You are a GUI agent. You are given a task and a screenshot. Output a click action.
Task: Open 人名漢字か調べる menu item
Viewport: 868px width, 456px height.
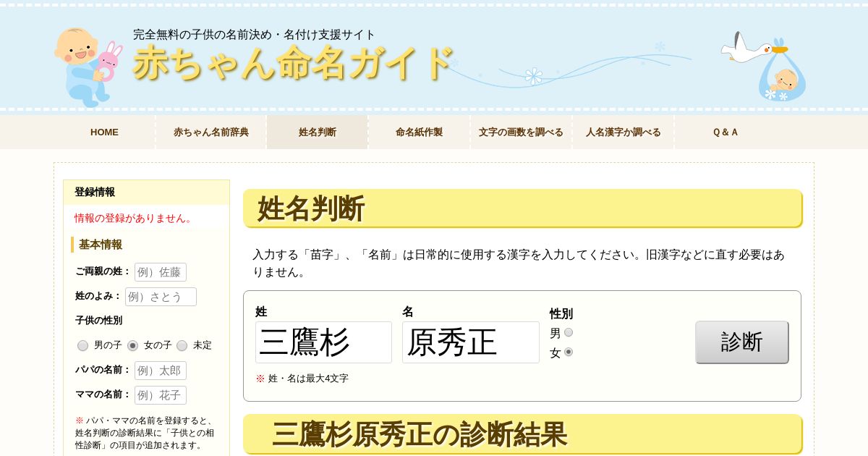(x=623, y=132)
